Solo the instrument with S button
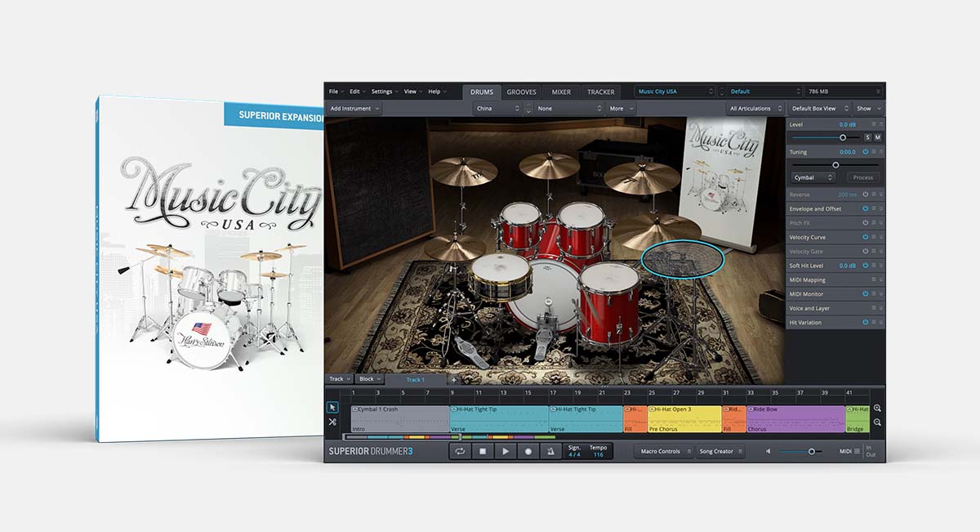This screenshot has height=532, width=980. (x=867, y=137)
